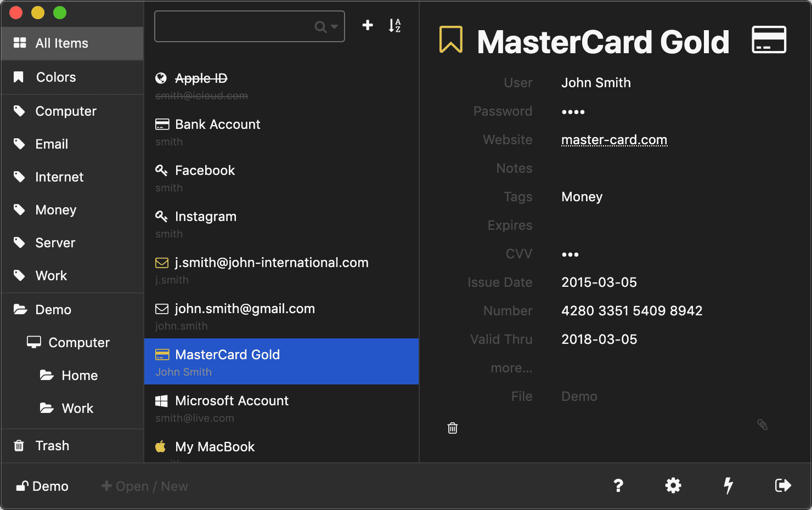Select All Items in the sidebar

(x=72, y=43)
